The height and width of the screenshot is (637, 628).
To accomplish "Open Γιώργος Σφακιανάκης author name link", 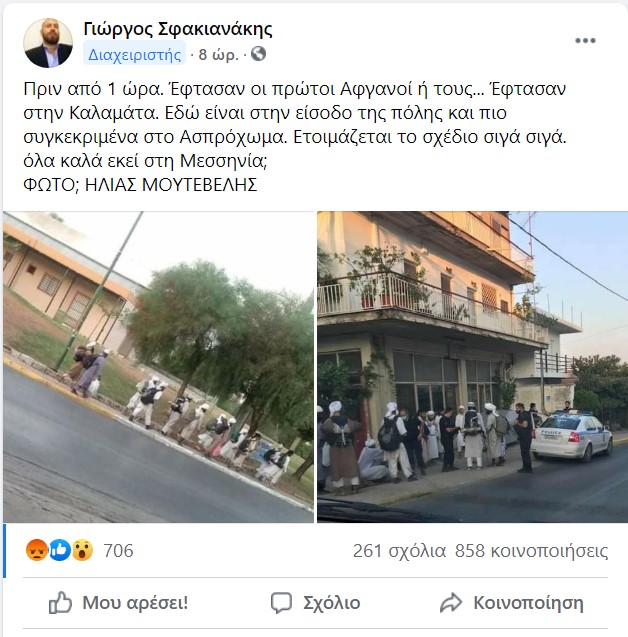I will (x=178, y=29).
